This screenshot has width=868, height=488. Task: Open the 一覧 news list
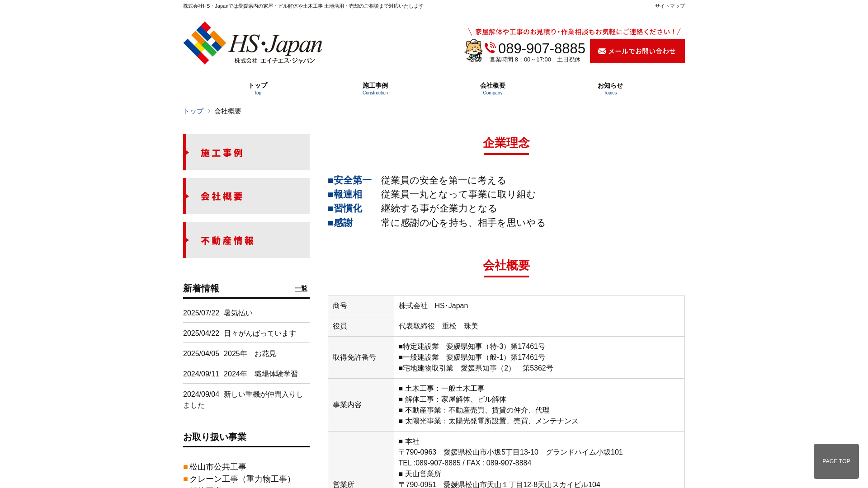[301, 288]
